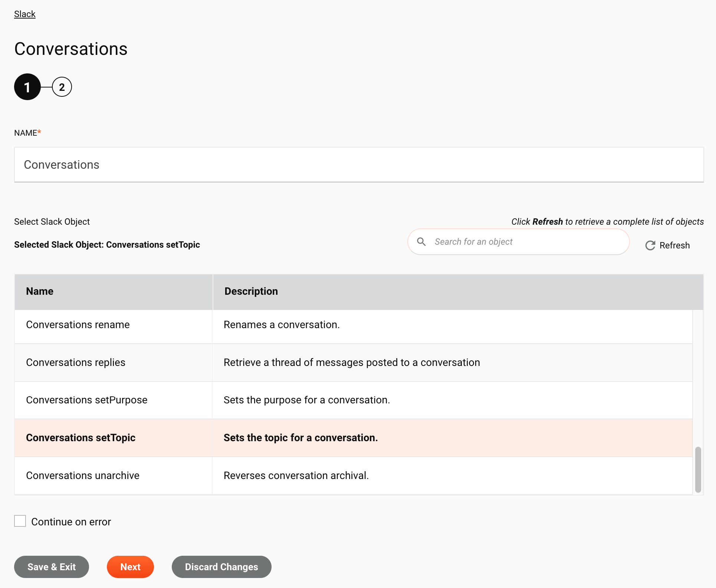This screenshot has width=716, height=588.
Task: Select the Conversations setTopic row
Action: 354,438
